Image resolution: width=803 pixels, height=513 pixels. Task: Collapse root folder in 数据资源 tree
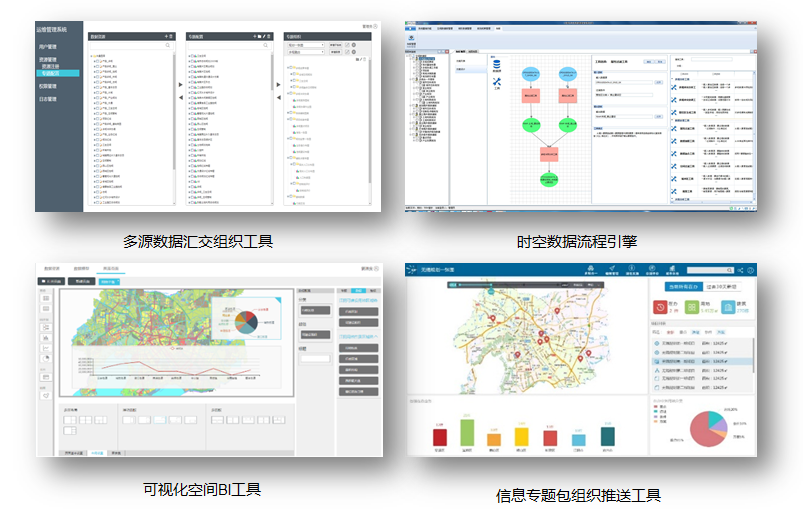click(x=92, y=56)
